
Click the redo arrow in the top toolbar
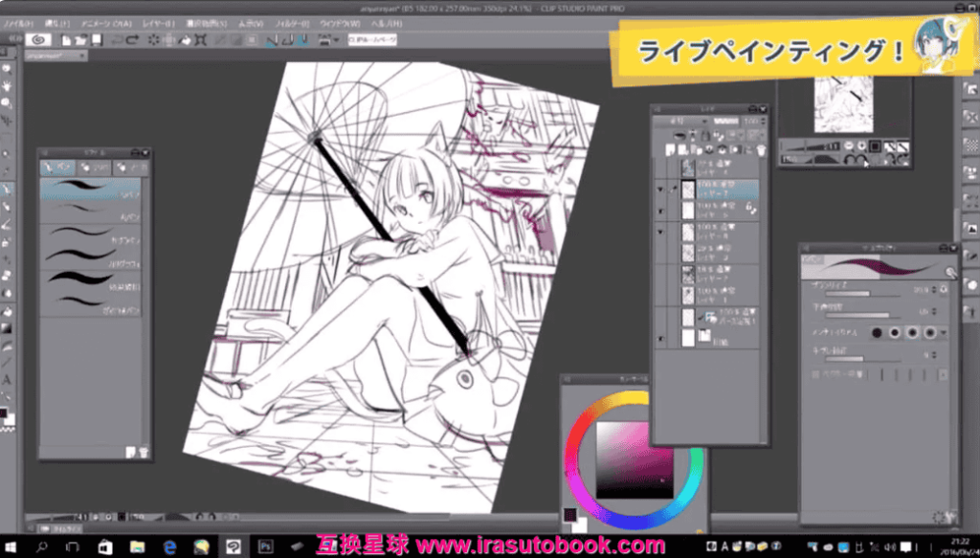coord(134,40)
